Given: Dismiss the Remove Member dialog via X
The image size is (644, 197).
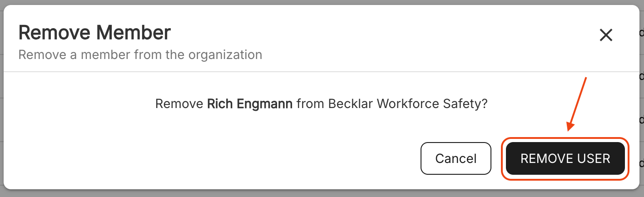Looking at the screenshot, I should [606, 35].
